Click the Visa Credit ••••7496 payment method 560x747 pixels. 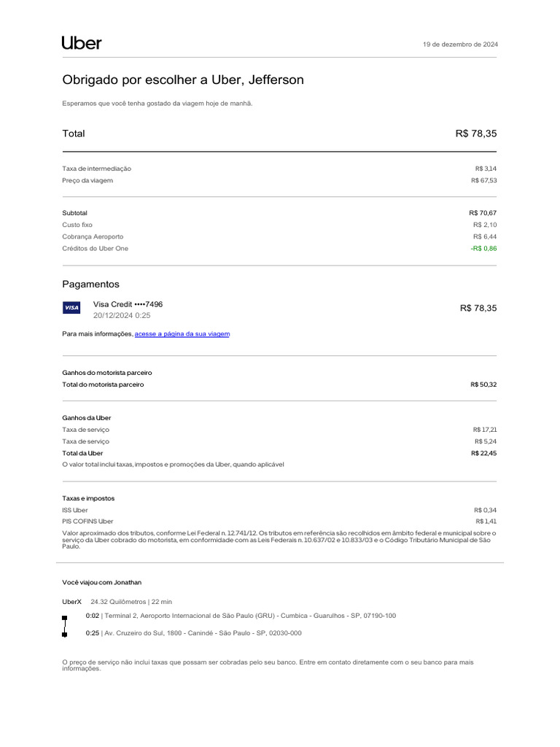click(x=128, y=304)
